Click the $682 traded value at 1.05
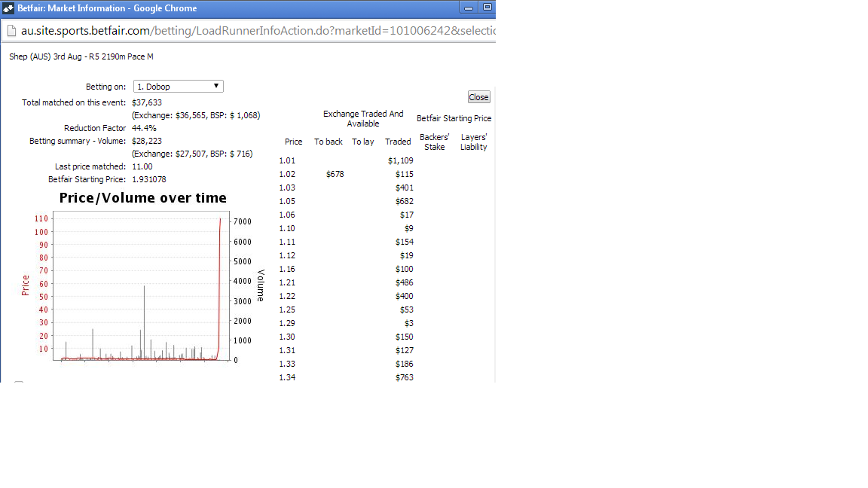 click(404, 201)
